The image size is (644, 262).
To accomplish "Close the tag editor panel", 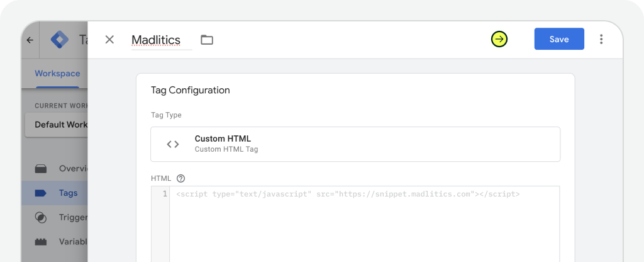I will pos(109,40).
